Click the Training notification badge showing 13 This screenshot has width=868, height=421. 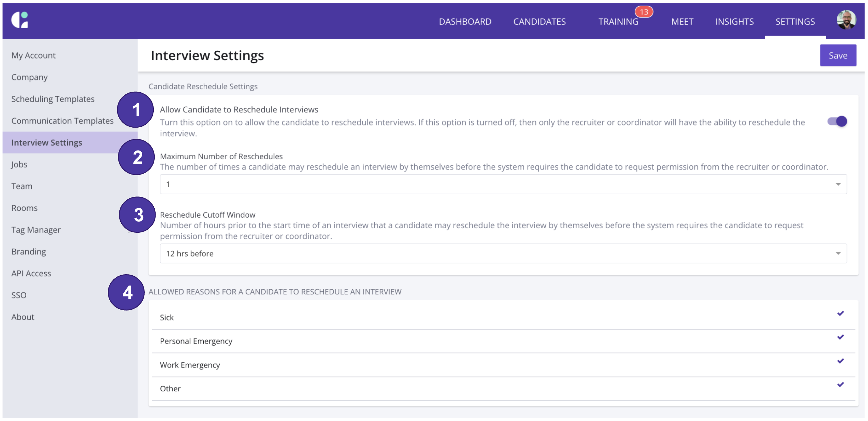(x=644, y=12)
